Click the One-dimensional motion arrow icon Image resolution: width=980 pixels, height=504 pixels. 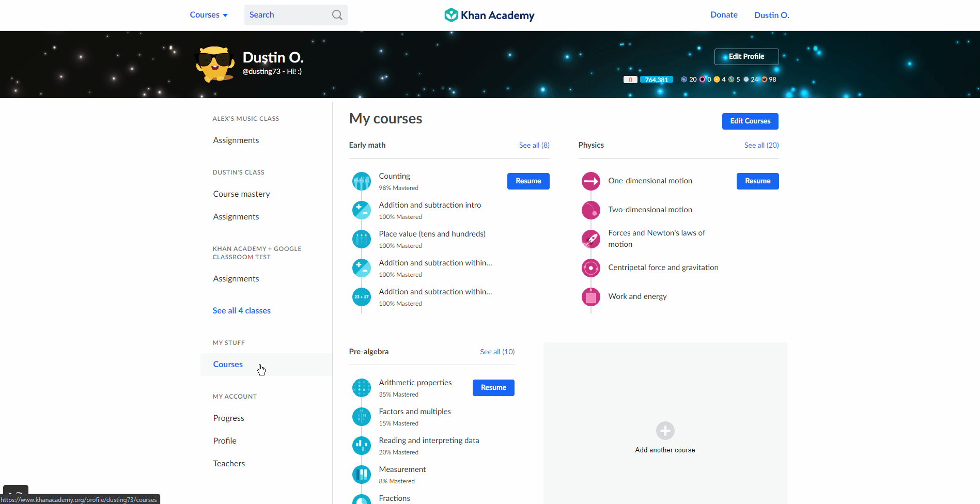click(x=591, y=181)
